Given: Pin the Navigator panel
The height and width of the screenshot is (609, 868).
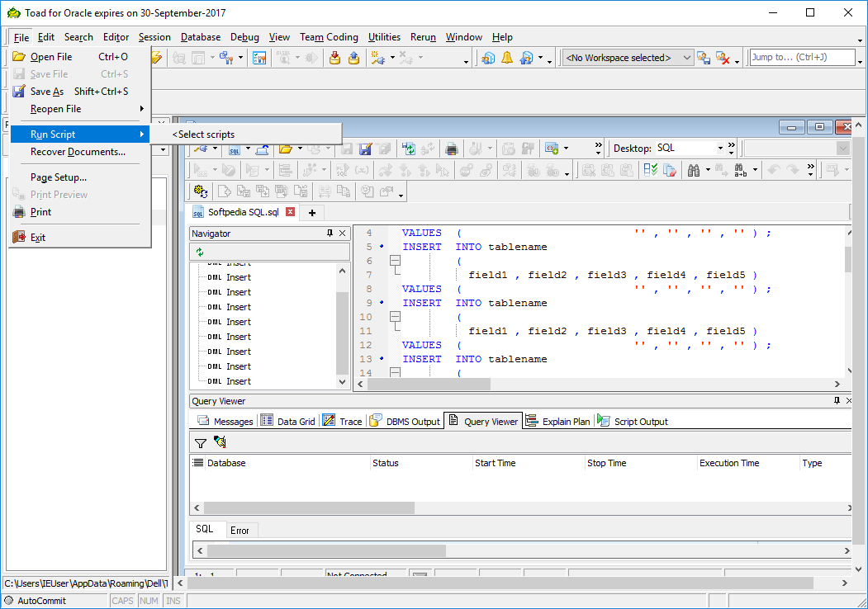Looking at the screenshot, I should (330, 234).
